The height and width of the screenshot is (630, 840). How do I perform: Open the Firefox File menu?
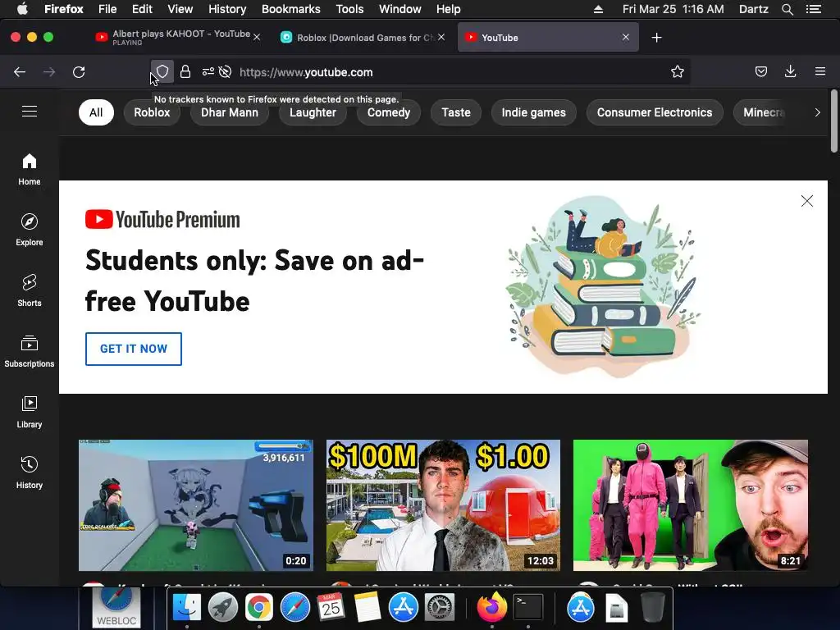click(107, 9)
